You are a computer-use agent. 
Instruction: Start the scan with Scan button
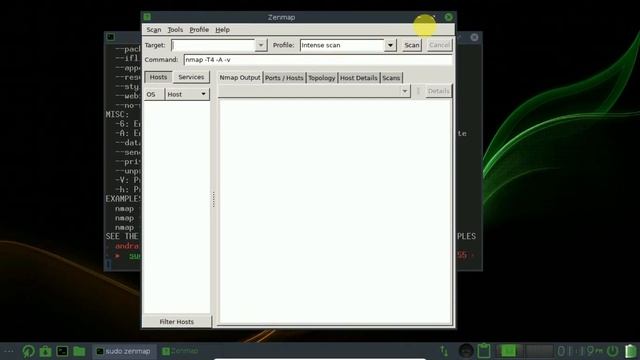(411, 45)
